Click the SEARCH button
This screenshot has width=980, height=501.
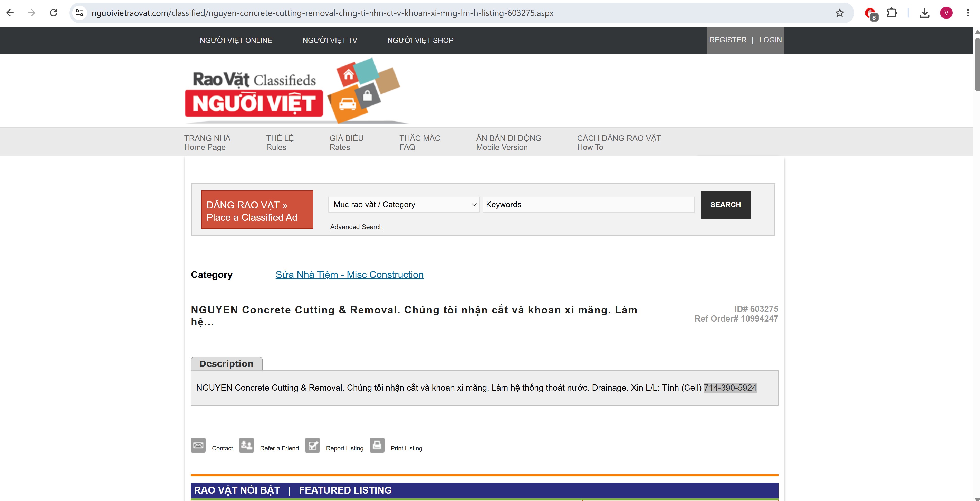725,205
